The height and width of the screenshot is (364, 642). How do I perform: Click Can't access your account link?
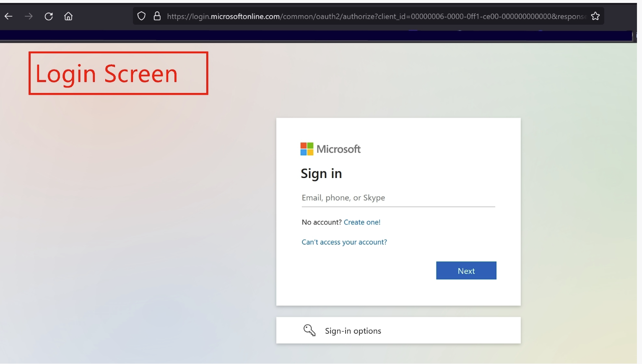pyautogui.click(x=344, y=242)
